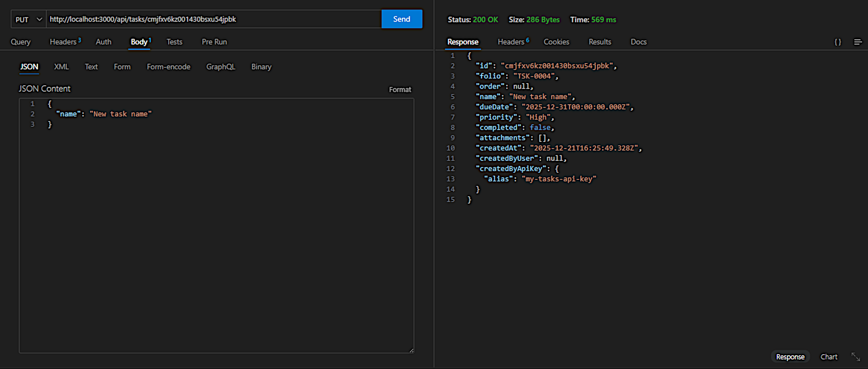Image resolution: width=868 pixels, height=369 pixels.
Task: Toggle to Chart view
Action: (829, 357)
